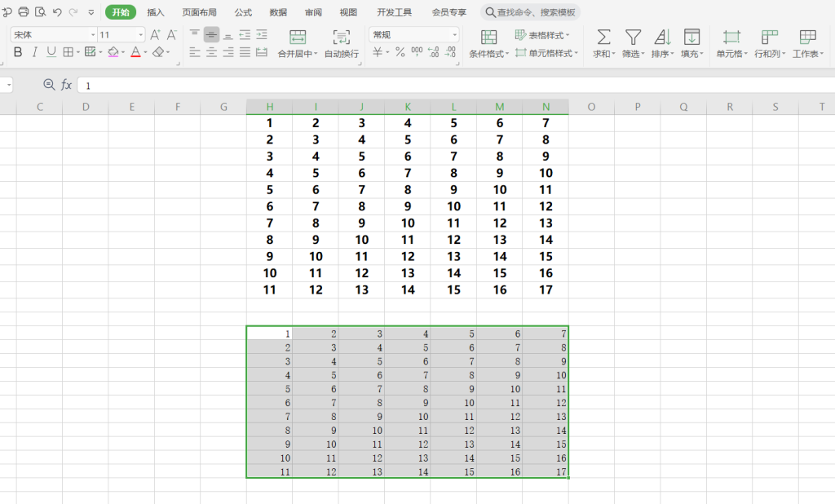835x504 pixels.
Task: Align text right
Action: (228, 51)
